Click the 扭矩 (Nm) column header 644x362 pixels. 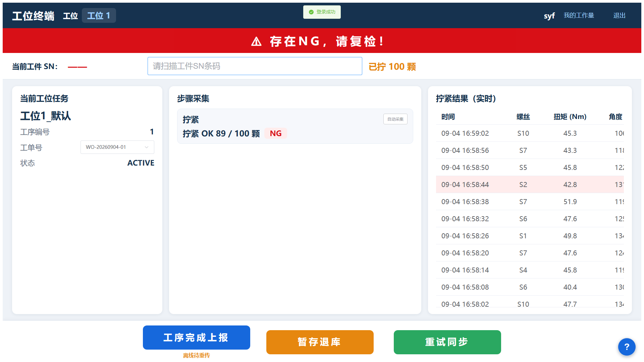(x=570, y=117)
